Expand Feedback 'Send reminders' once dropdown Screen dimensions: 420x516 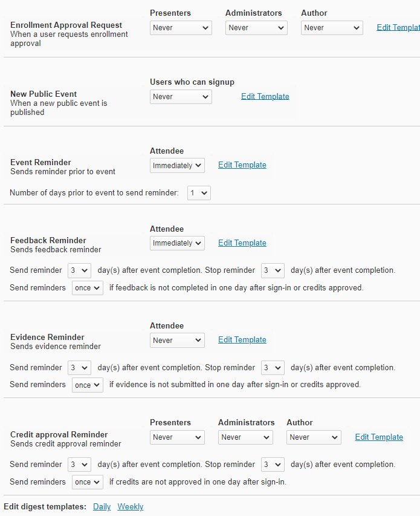[x=88, y=288]
